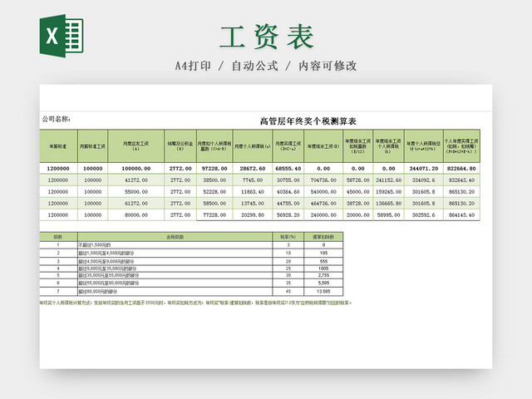Click the green Excel logo icon
The height and width of the screenshot is (399, 532).
coord(62,36)
